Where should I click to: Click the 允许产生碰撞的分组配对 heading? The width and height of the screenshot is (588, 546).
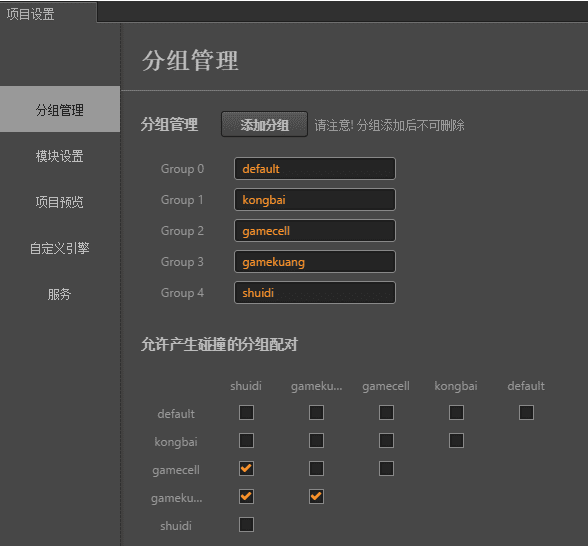click(219, 344)
